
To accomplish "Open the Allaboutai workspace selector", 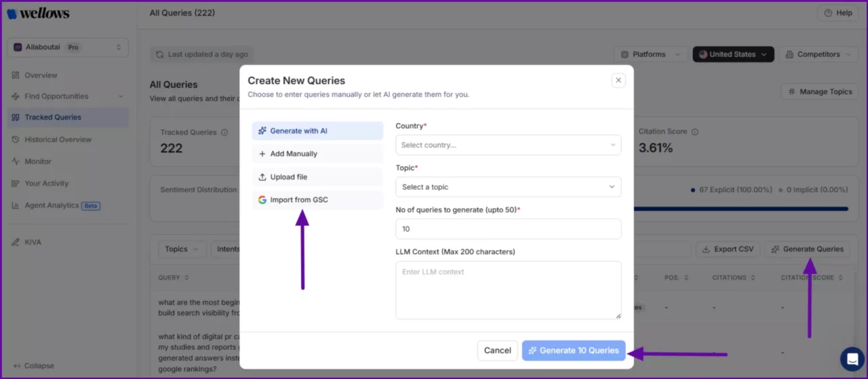I will [68, 47].
